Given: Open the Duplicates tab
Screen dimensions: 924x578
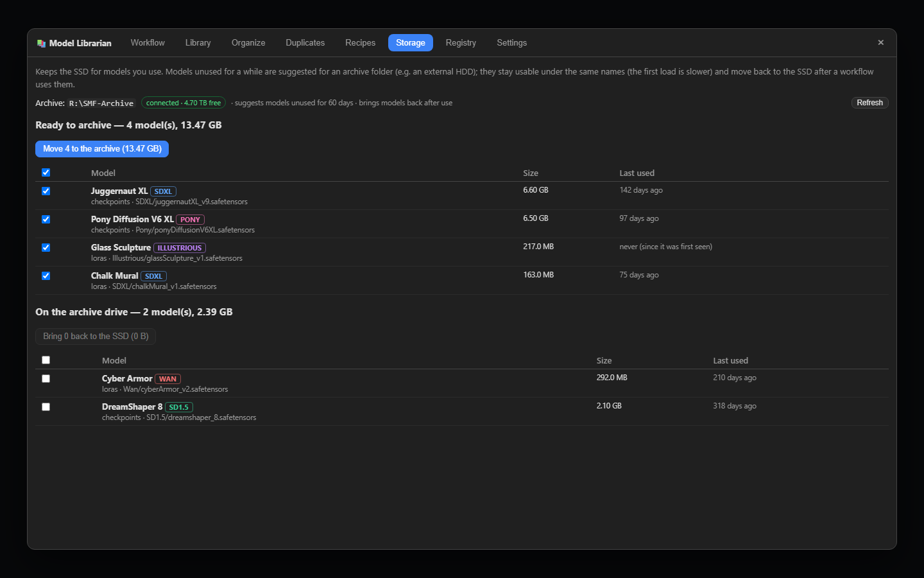Looking at the screenshot, I should [x=305, y=42].
